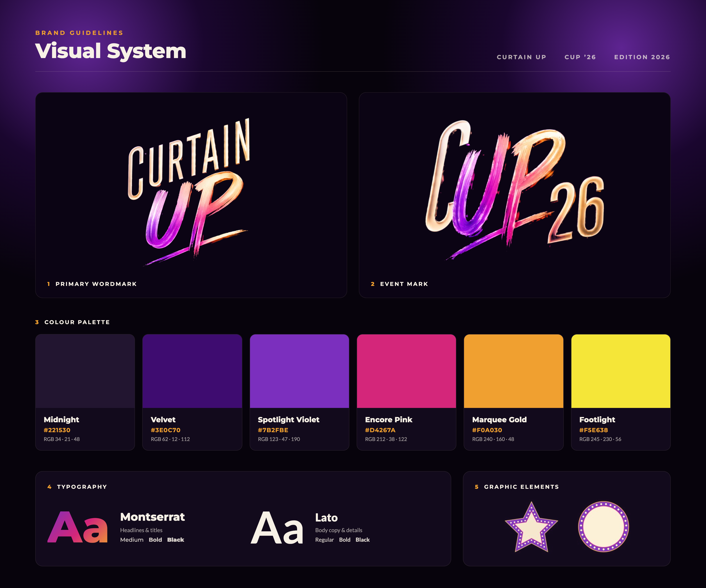Click the COLOUR PALETTE section heading
Screen dimensions: 706x588
tap(77, 322)
